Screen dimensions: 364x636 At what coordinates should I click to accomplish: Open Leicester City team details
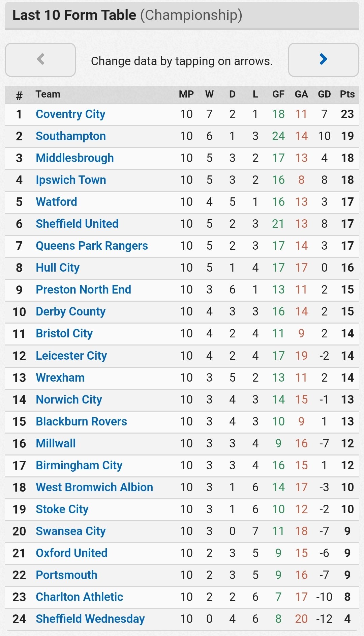tap(71, 356)
